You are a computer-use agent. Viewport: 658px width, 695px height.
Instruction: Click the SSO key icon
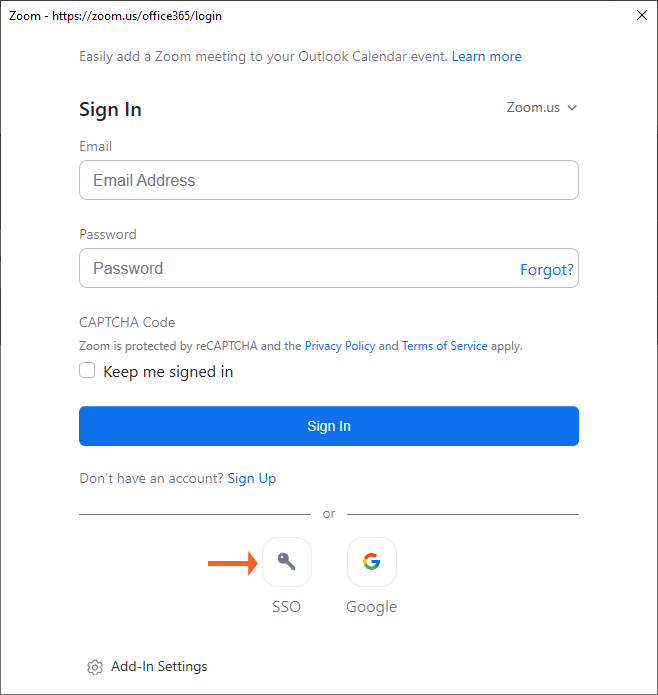[287, 562]
